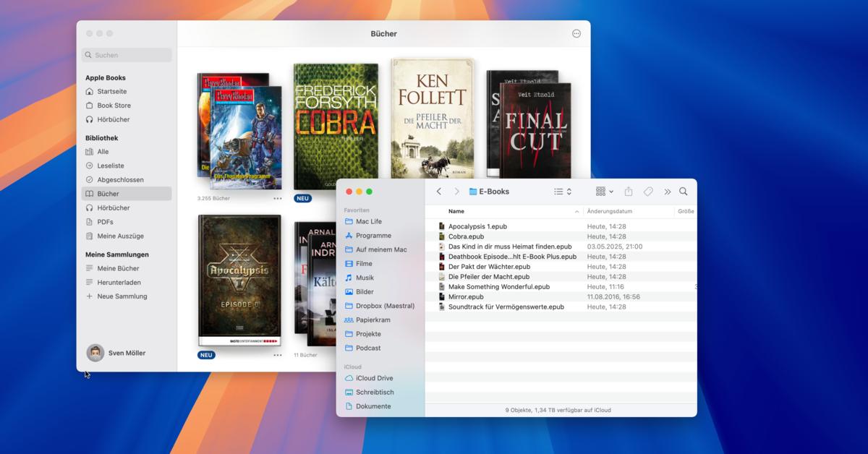Click the Suchen search field in Books
This screenshot has width=868, height=454.
pos(127,55)
